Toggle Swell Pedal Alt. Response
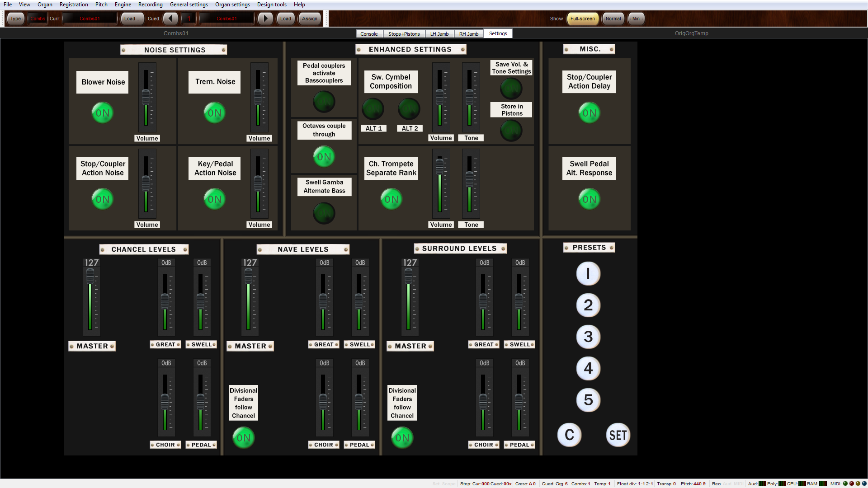 pos(589,199)
